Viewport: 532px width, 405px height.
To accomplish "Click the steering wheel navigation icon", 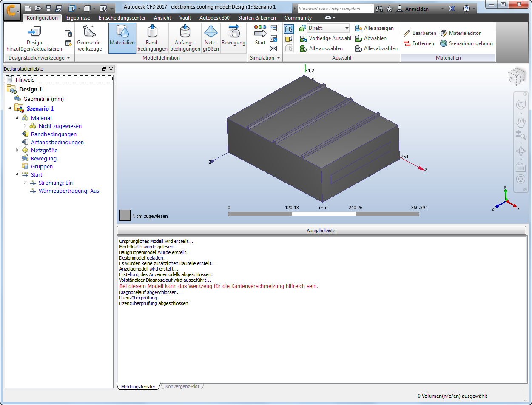I will [521, 105].
